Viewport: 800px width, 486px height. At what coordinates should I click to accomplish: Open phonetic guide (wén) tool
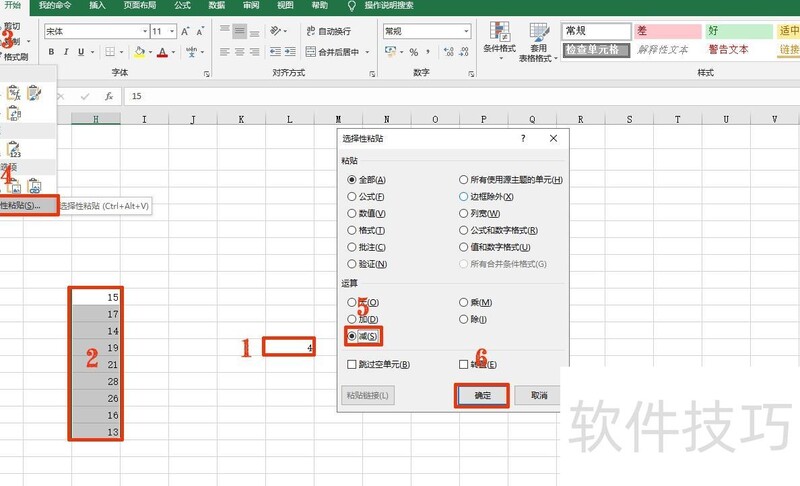tap(191, 52)
